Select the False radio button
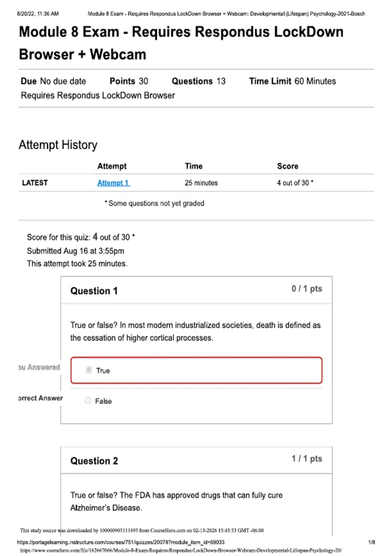The image size is (392, 556). [x=88, y=401]
